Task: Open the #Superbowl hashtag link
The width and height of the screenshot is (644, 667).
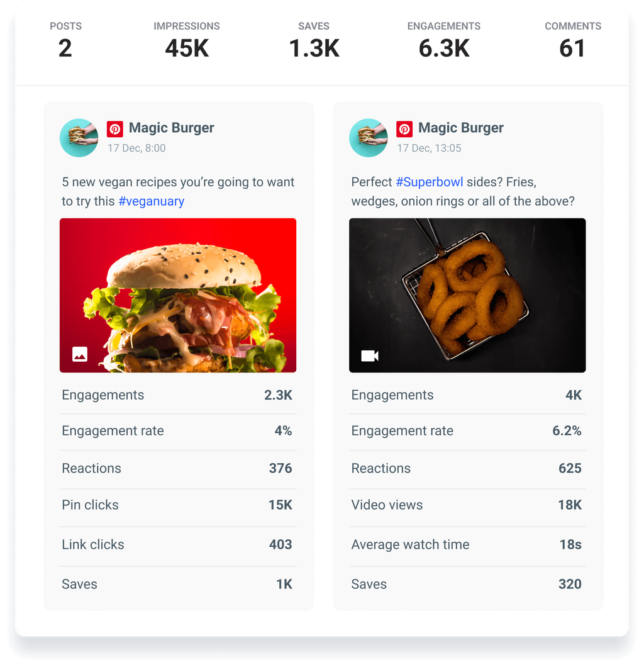Action: point(429,182)
